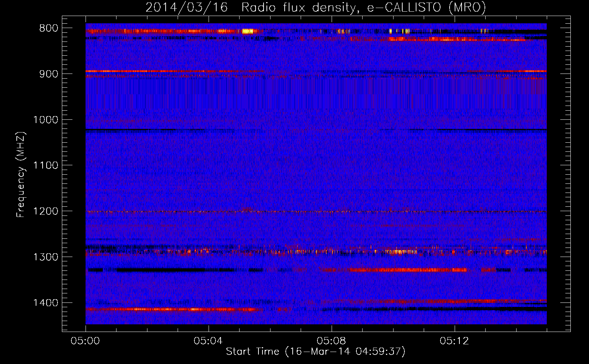The height and width of the screenshot is (364, 589).
Task: Click the 05:00 time tick label
Action: pos(86,341)
